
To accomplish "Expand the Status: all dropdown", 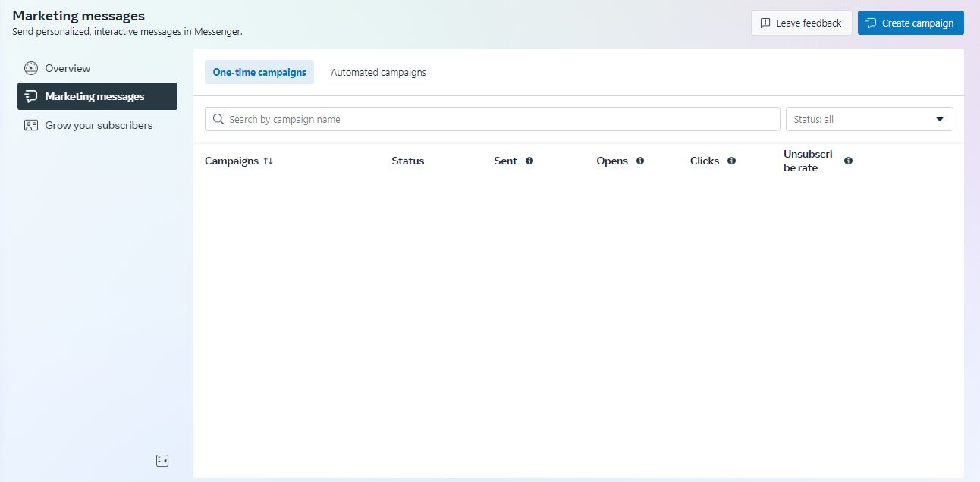I will coord(869,119).
